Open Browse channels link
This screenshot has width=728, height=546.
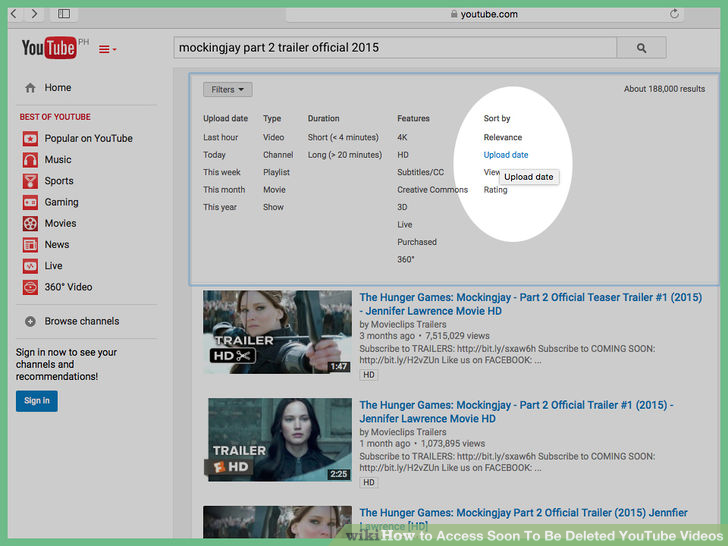pos(82,321)
